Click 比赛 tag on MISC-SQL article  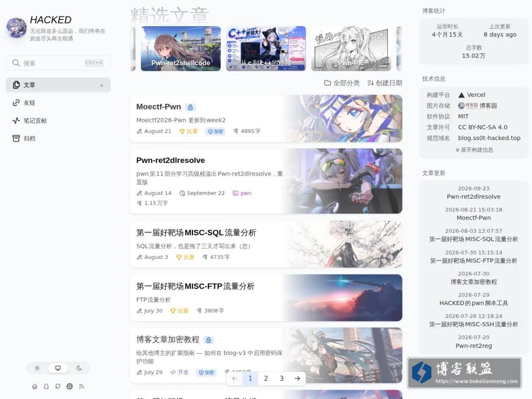(185, 257)
